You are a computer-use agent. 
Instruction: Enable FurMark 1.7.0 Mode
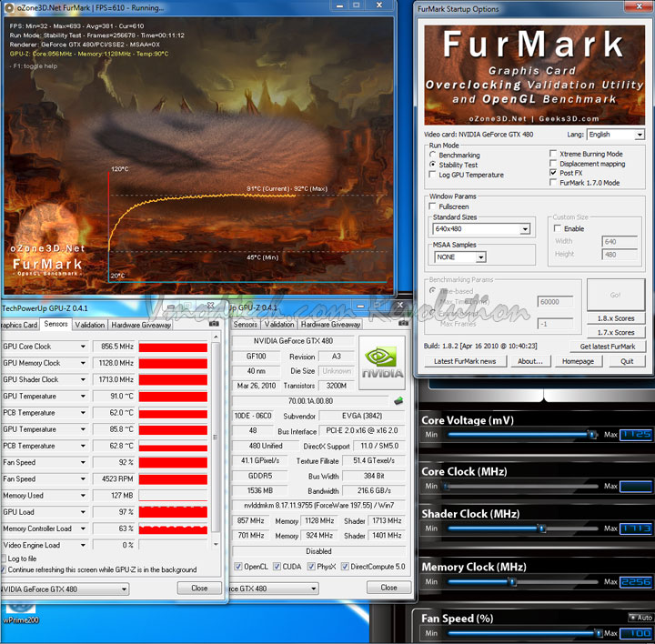click(553, 183)
